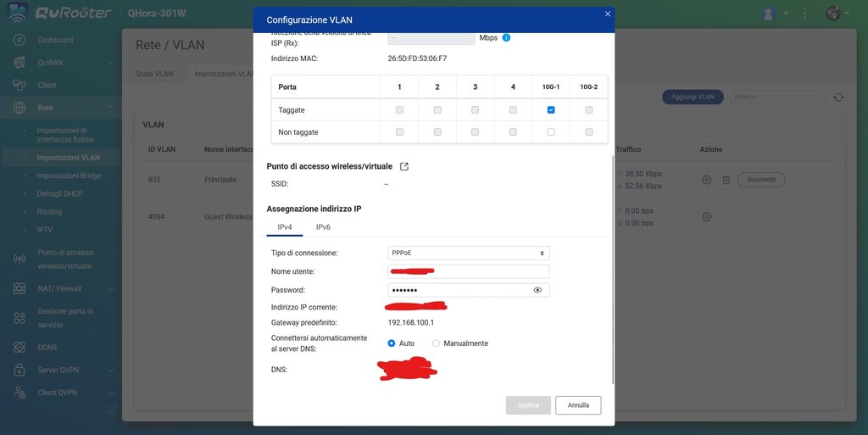
Task: Untick the Taggate checkbox for port 10G-1
Action: click(x=551, y=110)
